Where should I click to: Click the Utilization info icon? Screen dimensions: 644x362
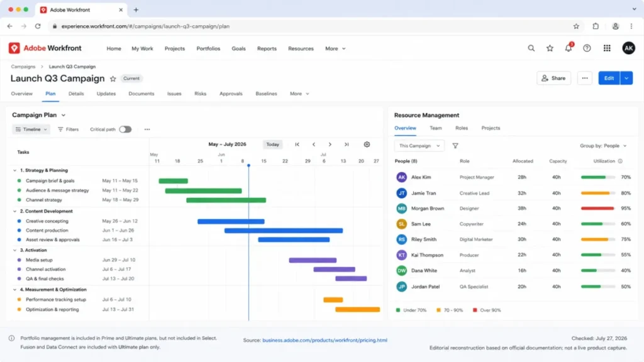620,162
